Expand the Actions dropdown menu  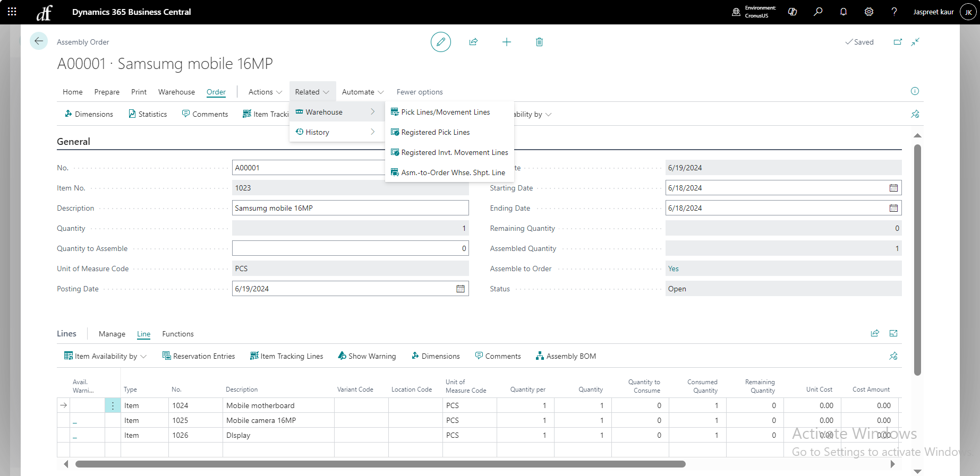click(265, 92)
